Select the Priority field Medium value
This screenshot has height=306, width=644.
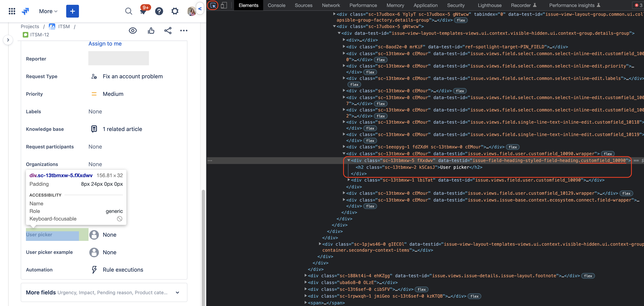(x=113, y=94)
